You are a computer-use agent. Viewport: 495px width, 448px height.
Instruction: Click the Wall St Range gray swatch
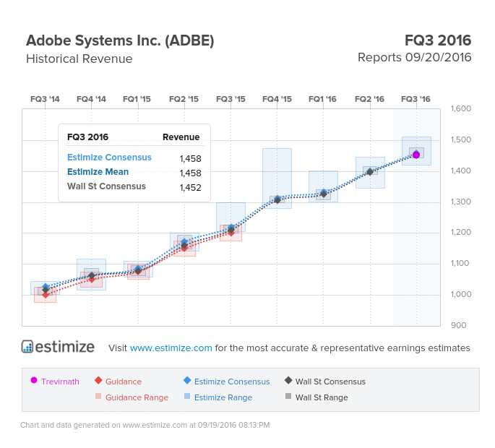[x=288, y=396]
